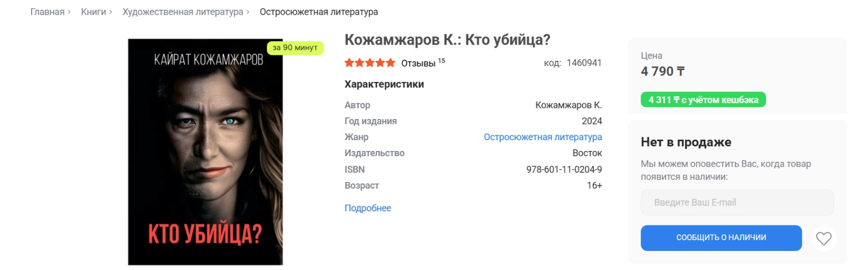Click the Введите Ваш E-mail field
The image size is (868, 270).
coord(737,203)
